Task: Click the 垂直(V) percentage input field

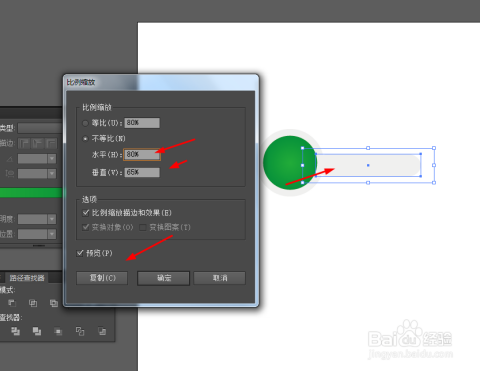Action: (x=142, y=172)
